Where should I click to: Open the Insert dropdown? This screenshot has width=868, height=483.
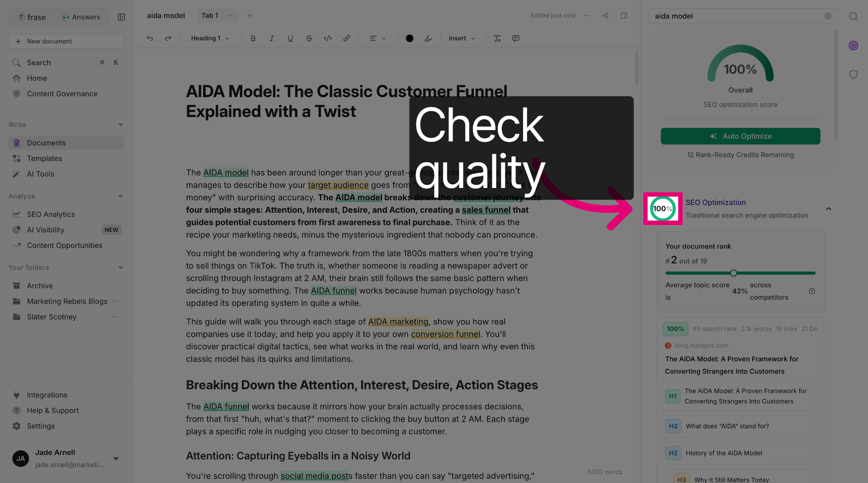462,38
